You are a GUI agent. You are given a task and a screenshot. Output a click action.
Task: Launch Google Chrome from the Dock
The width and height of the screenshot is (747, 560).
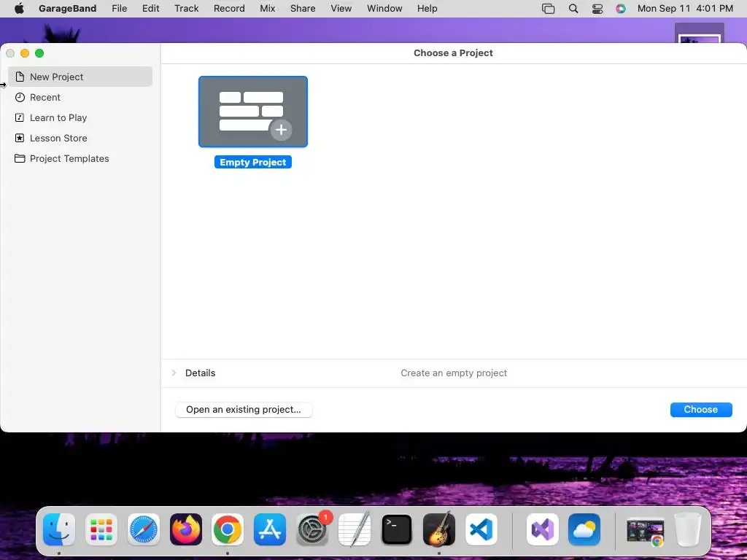[x=228, y=529]
